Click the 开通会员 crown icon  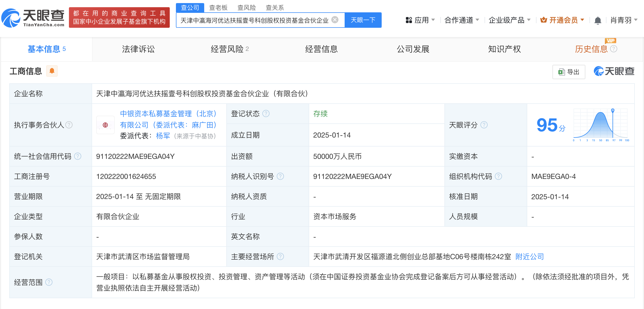(x=543, y=20)
